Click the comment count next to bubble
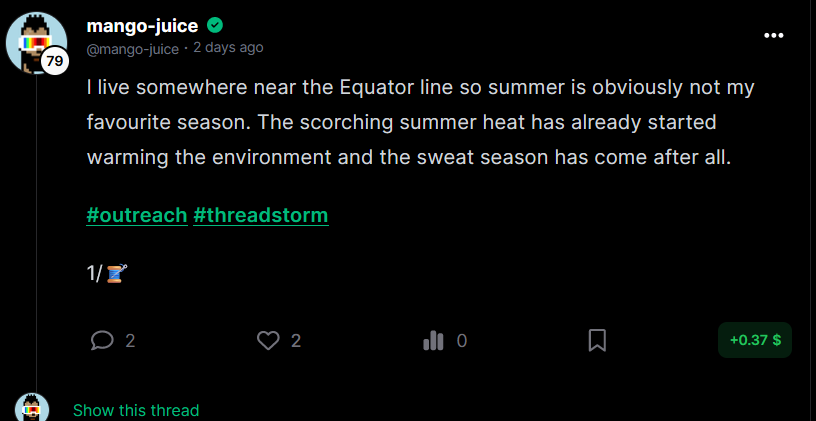 click(130, 341)
